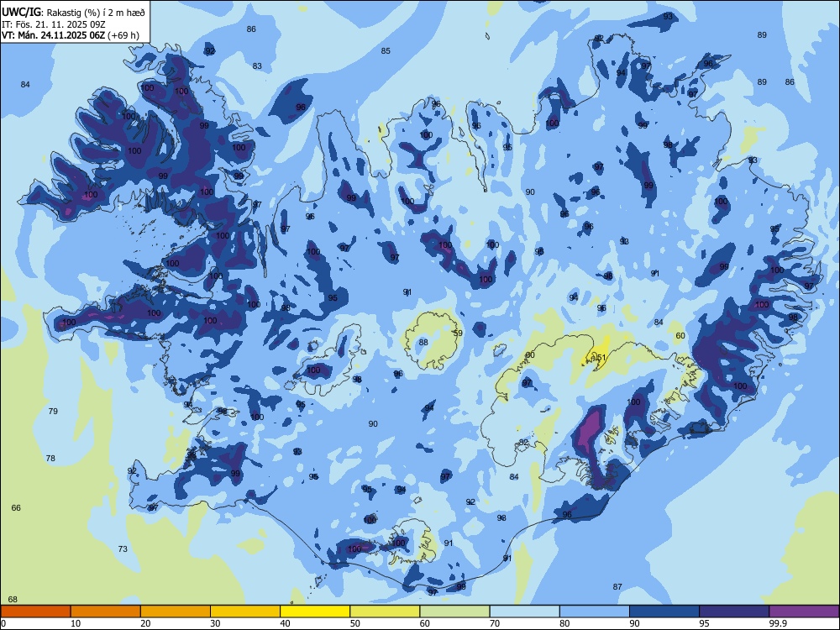Click the '66' value over the green ocean
The image size is (840, 630).
(16, 508)
